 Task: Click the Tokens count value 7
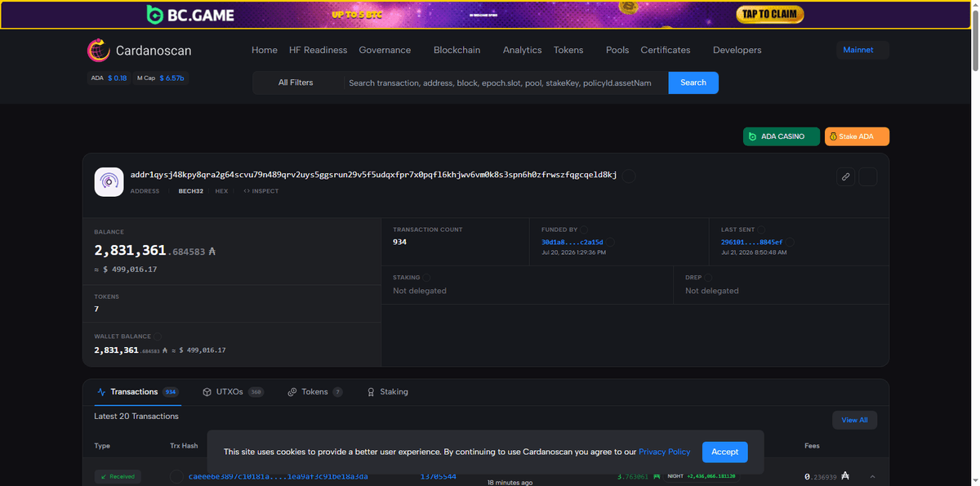point(96,309)
